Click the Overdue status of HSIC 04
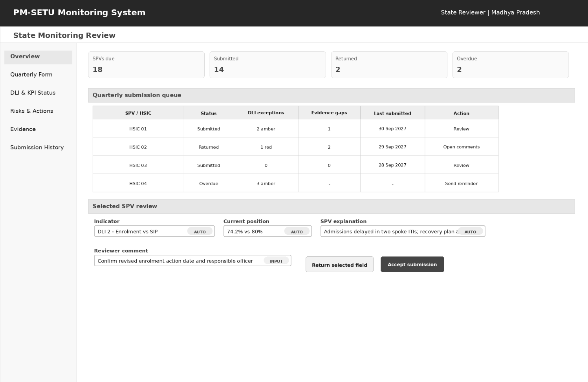 pyautogui.click(x=209, y=183)
